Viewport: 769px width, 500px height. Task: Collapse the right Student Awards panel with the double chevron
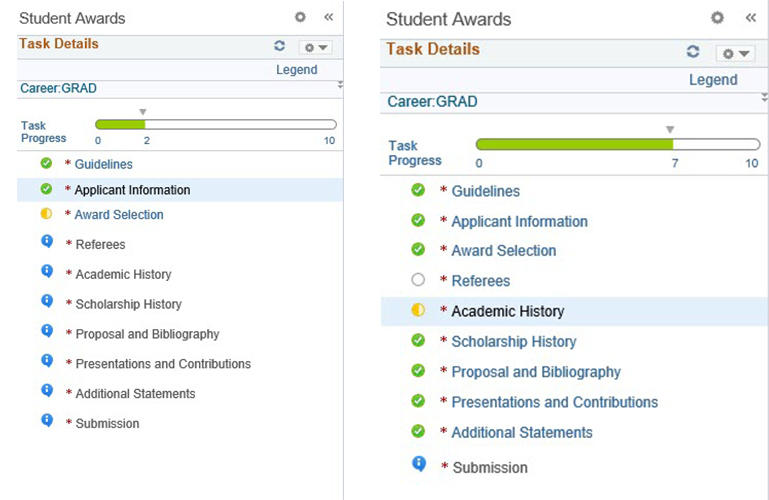(750, 18)
